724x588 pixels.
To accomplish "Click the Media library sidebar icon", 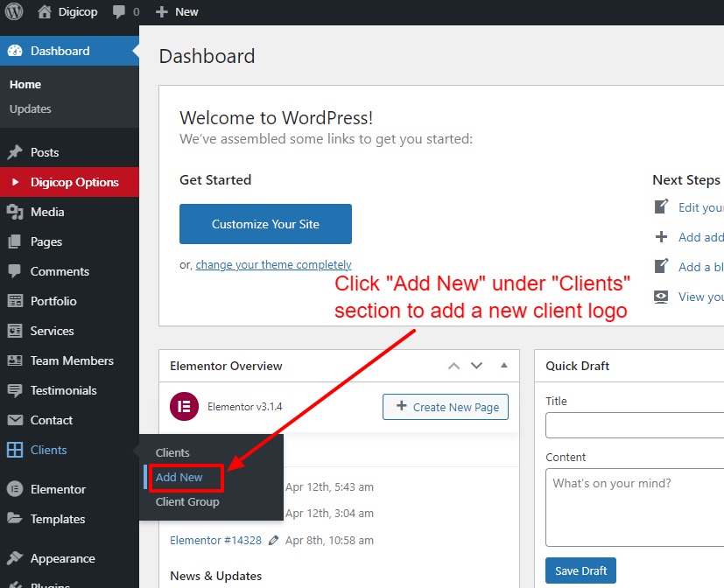I will click(x=15, y=212).
